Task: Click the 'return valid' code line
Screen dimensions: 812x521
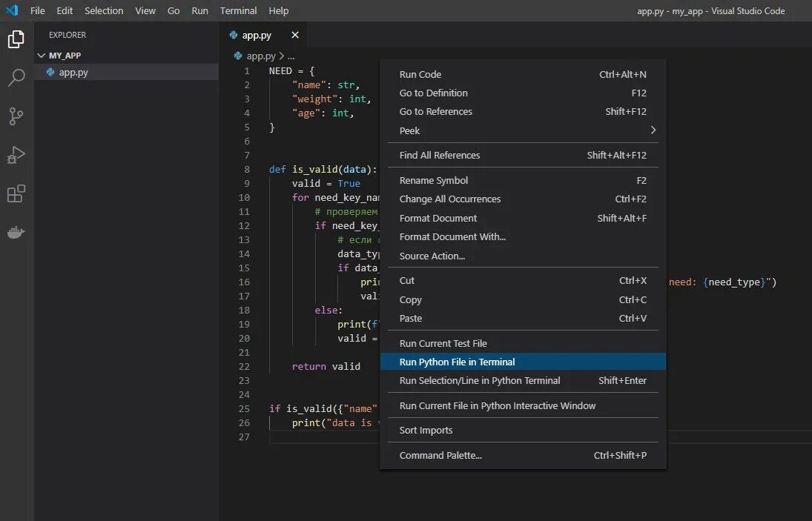Action: pos(326,366)
